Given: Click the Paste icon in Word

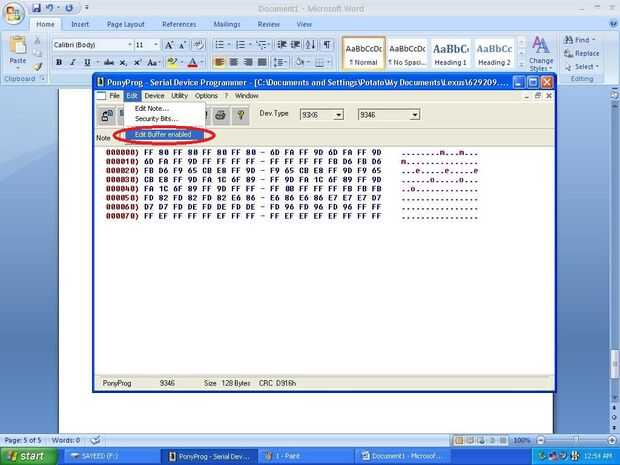Looking at the screenshot, I should [x=18, y=45].
